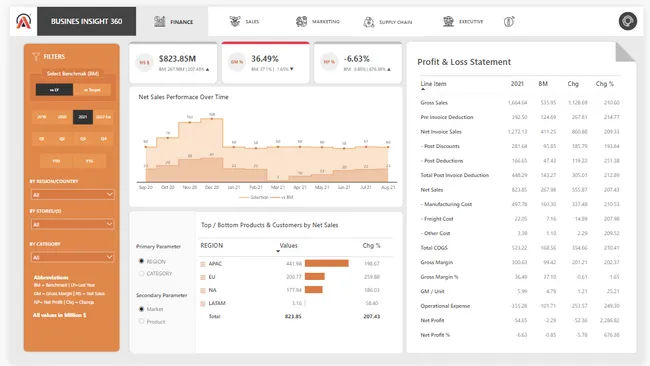Filter by quarter Q2
The height and width of the screenshot is (366, 650).
[x=62, y=138]
